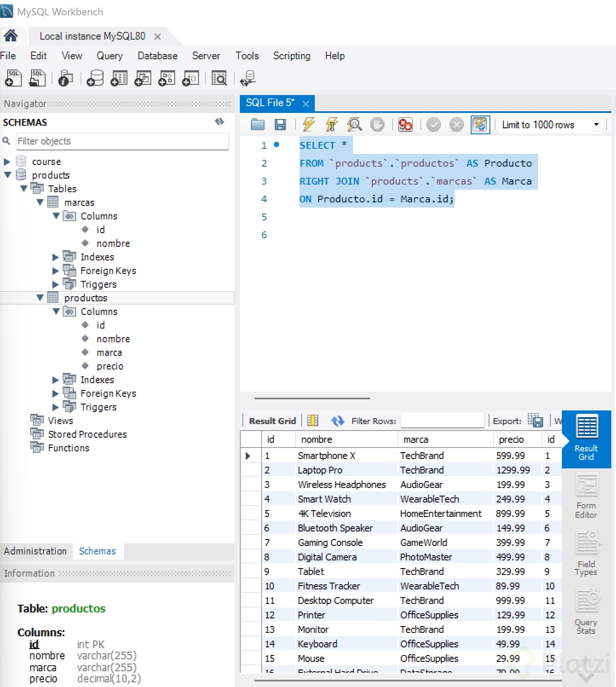Stop the running query with hand icon
The height and width of the screenshot is (687, 616).
[x=377, y=124]
